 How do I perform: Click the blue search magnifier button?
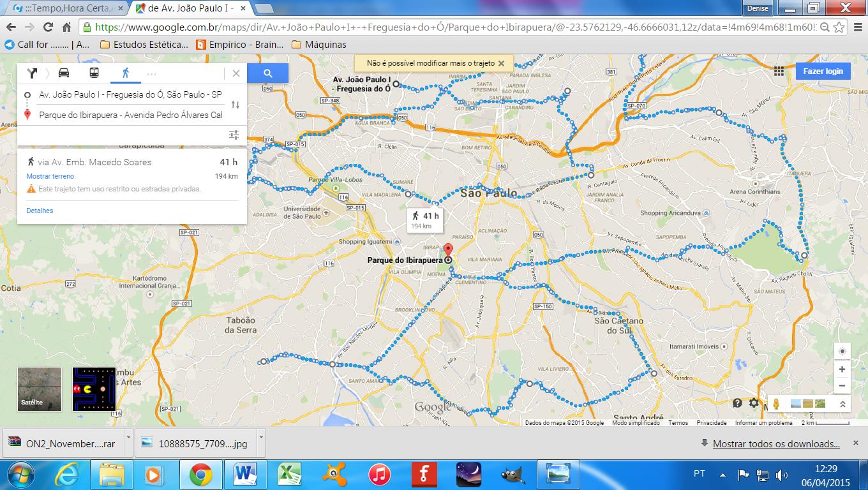[267, 73]
